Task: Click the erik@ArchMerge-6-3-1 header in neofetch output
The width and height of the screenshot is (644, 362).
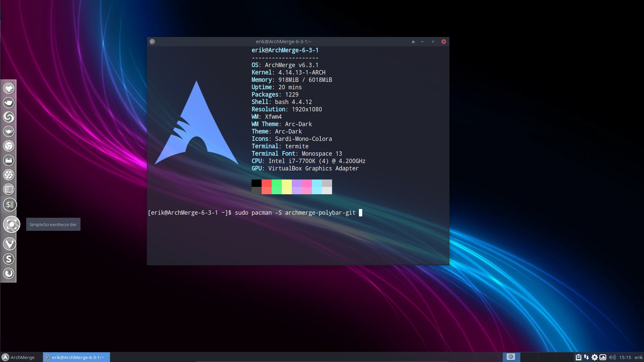Action: (285, 50)
